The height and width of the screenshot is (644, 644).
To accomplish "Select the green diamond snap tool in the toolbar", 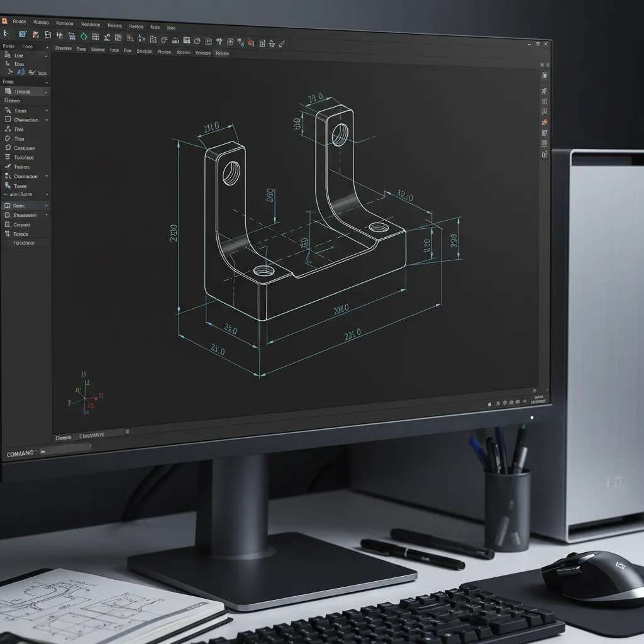I will [83, 36].
